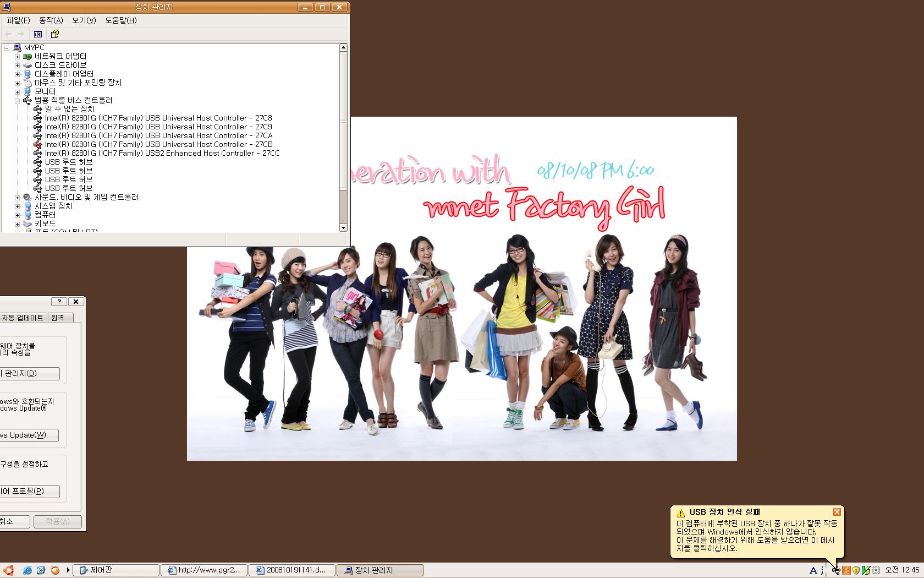924x578 pixels.
Task: Expand the 모니터 node
Action: 17,92
